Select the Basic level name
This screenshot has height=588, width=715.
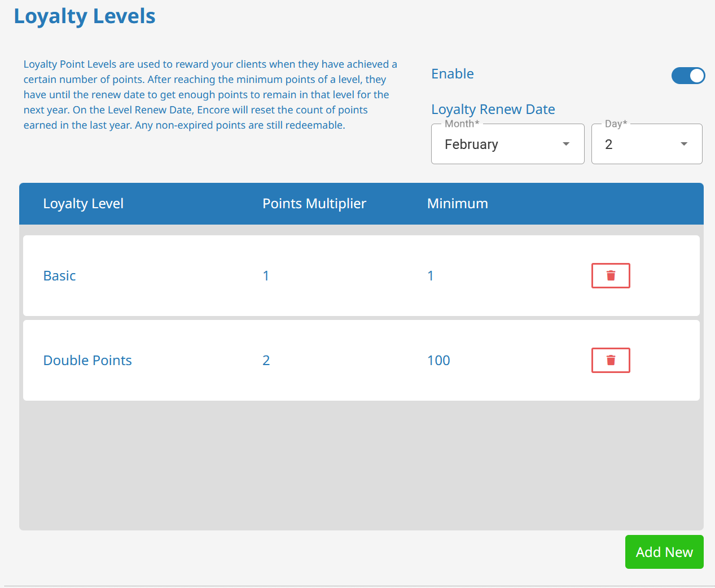(59, 276)
